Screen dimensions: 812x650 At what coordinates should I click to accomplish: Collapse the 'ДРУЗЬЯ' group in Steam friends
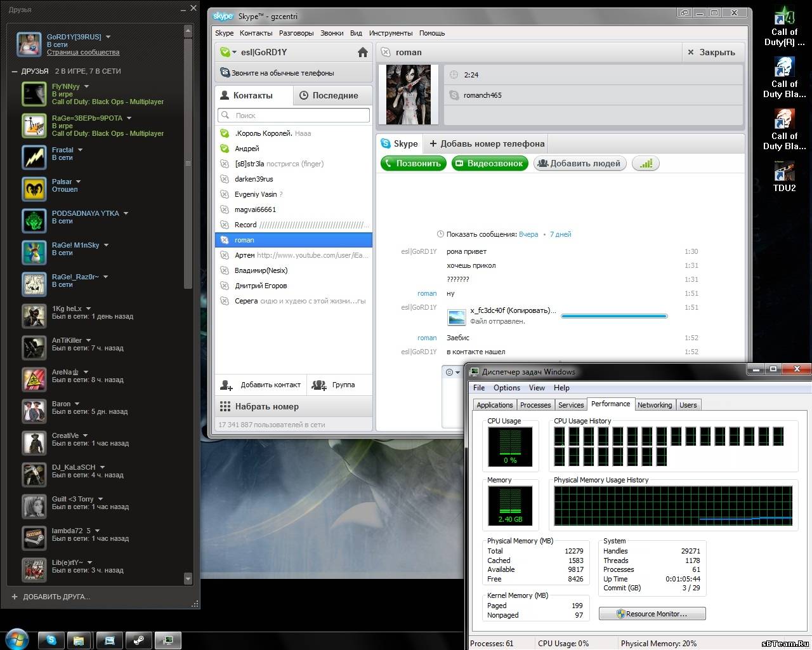(x=15, y=71)
